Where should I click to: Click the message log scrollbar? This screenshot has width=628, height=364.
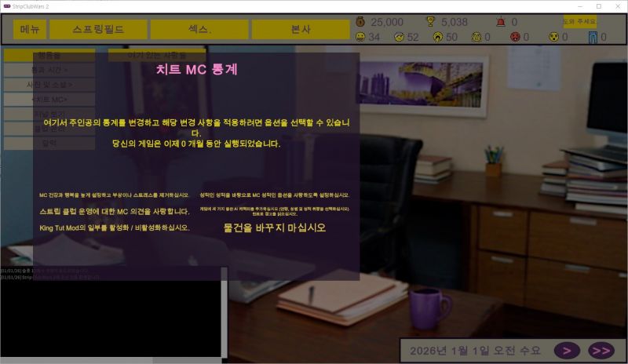224,312
